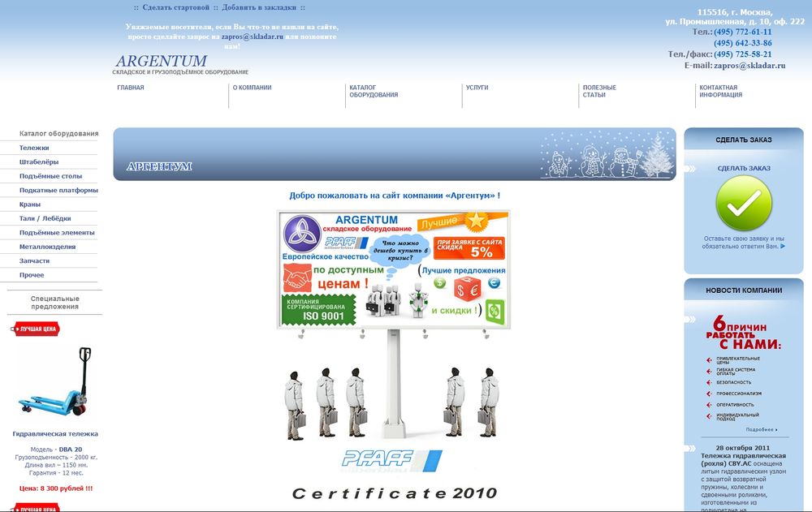Image resolution: width=812 pixels, height=512 pixels.
Task: Click the '28 октября 2011' news date
Action: coord(744,448)
